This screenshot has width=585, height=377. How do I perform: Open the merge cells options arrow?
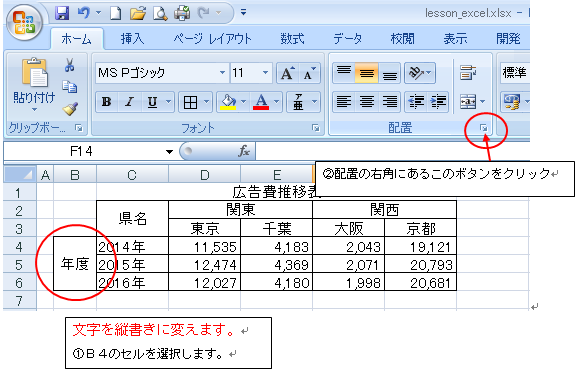tap(482, 102)
